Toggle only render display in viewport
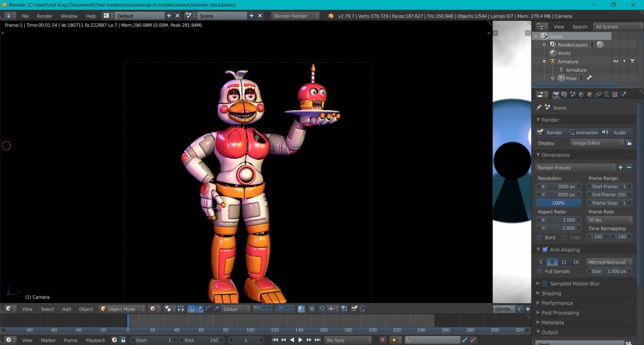 (x=301, y=309)
